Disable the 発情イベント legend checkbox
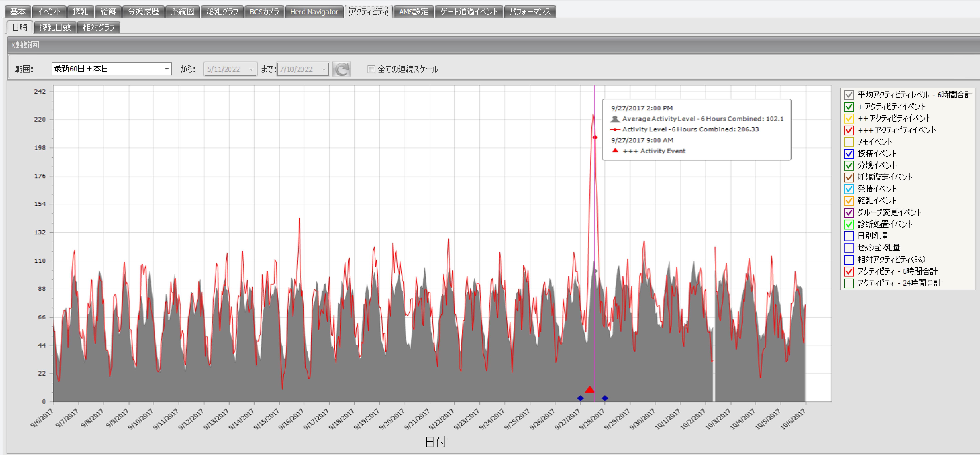 [x=849, y=189]
